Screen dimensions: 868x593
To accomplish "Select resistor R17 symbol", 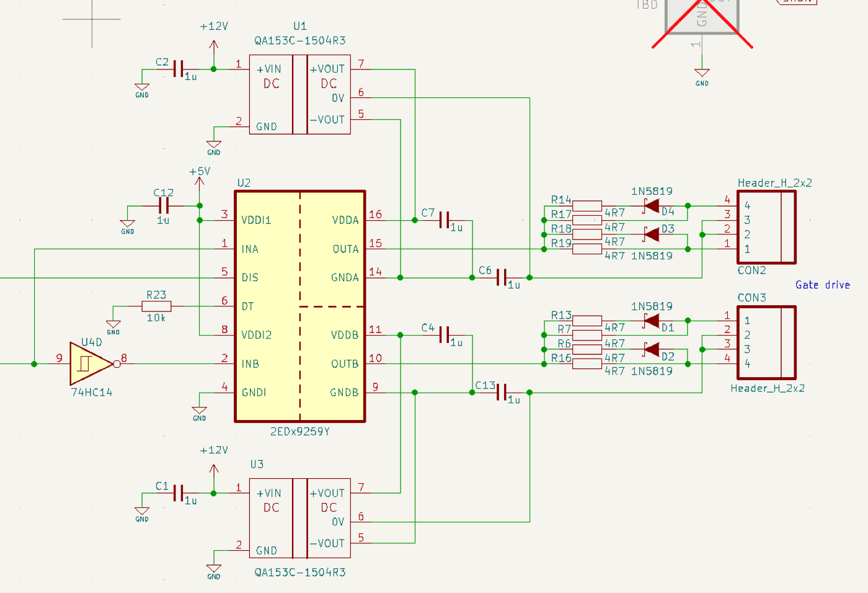I will coord(587,220).
